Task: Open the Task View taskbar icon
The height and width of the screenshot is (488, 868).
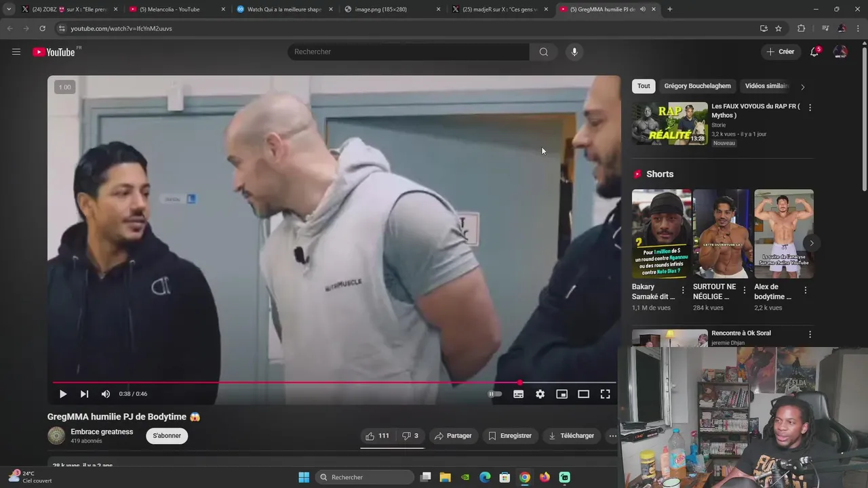Action: [x=425, y=477]
